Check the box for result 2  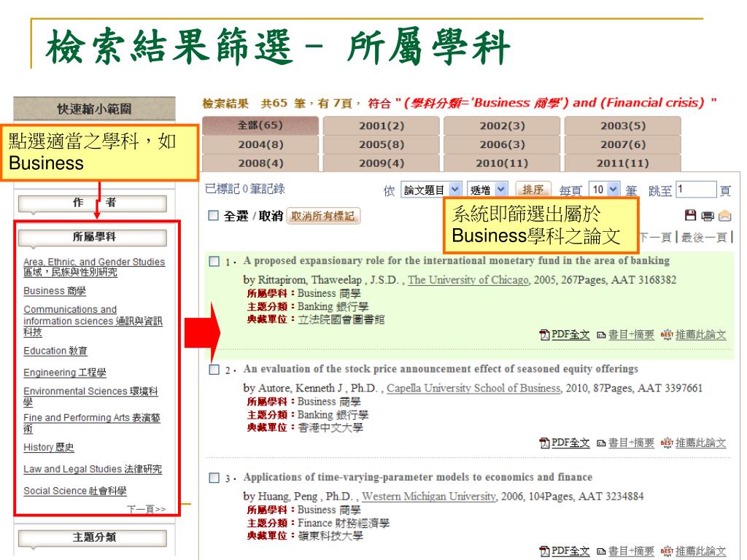[214, 370]
